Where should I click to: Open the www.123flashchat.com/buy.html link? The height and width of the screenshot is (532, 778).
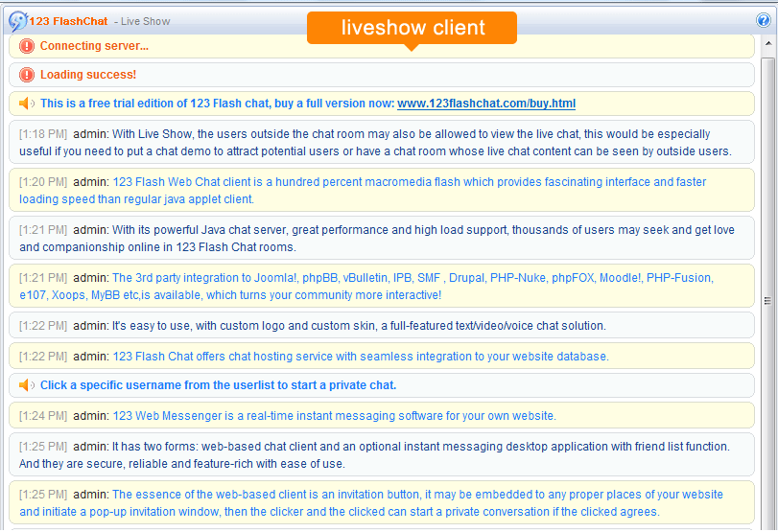click(486, 104)
